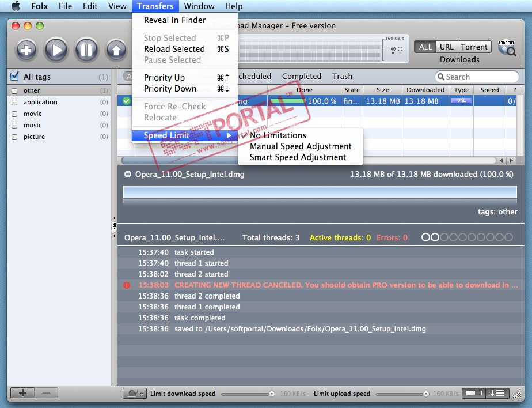Click horizontal scrollbar right arrow

(x=511, y=160)
